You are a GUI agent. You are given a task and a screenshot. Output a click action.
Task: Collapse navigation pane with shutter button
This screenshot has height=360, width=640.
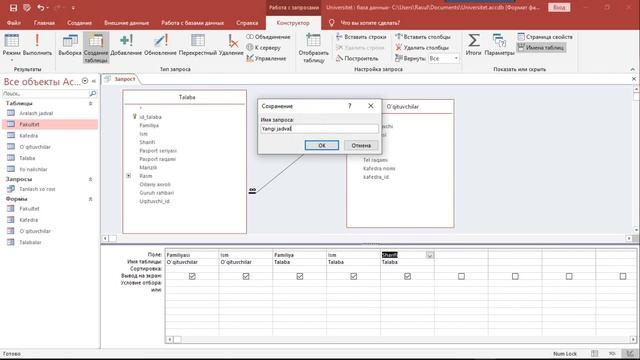point(94,81)
